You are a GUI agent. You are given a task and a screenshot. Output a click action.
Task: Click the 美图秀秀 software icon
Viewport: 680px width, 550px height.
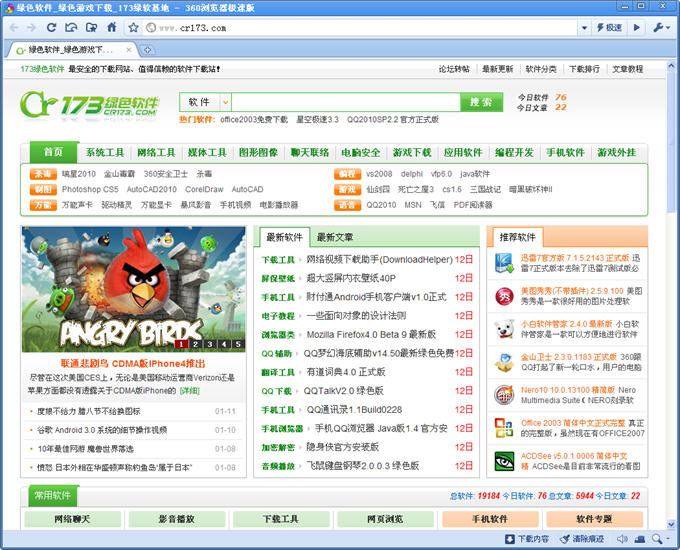(504, 296)
